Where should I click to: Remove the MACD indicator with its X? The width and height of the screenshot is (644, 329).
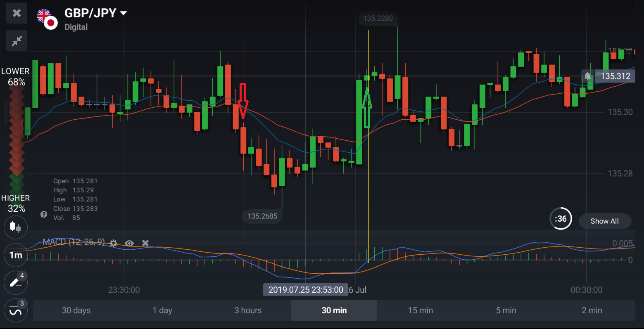[x=145, y=243]
